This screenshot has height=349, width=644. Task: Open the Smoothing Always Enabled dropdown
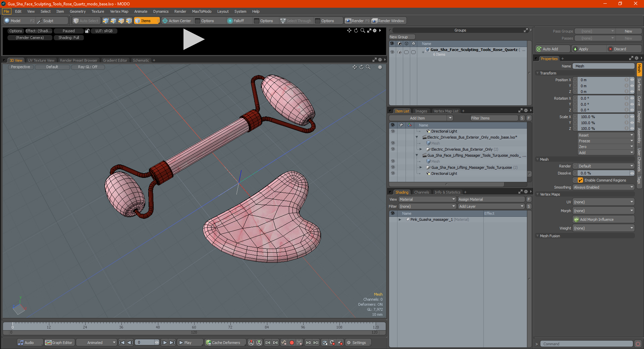(603, 187)
